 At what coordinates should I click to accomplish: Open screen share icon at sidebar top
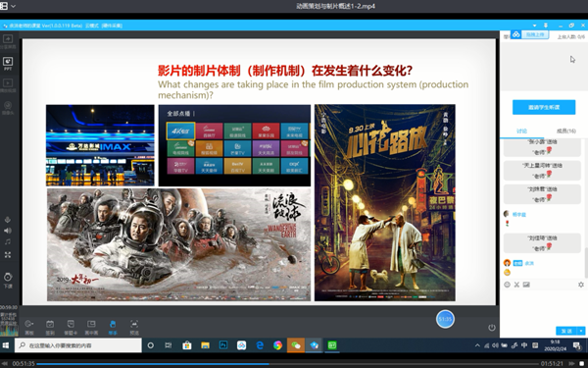pos(8,41)
